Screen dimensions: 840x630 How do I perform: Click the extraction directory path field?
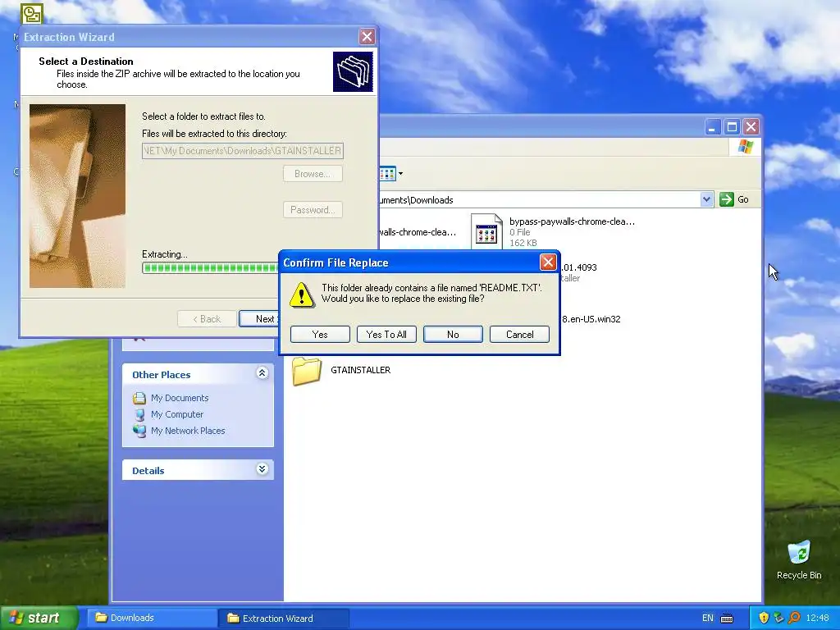(243, 151)
